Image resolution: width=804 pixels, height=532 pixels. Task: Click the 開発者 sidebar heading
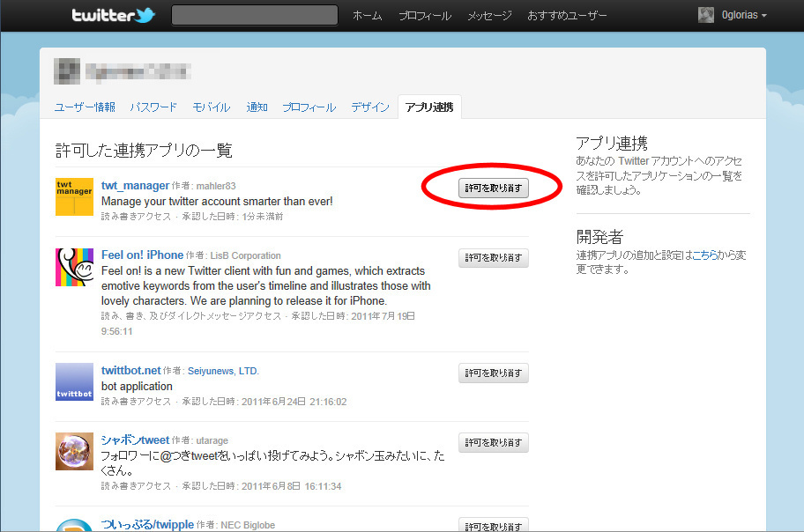tap(599, 237)
